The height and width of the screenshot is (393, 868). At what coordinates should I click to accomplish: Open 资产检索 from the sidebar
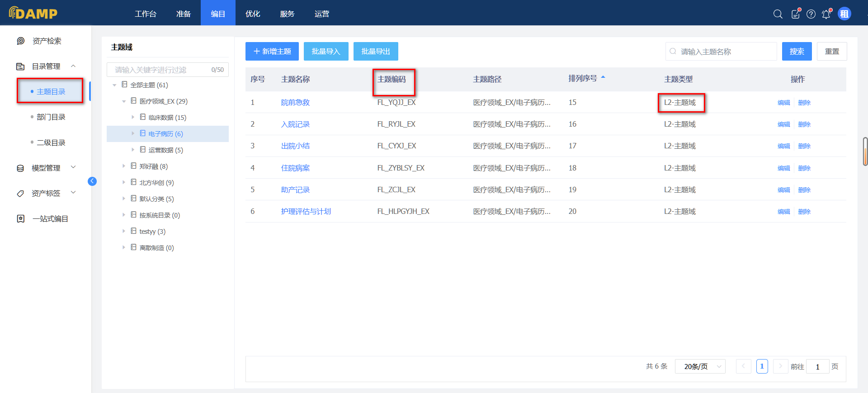47,41
